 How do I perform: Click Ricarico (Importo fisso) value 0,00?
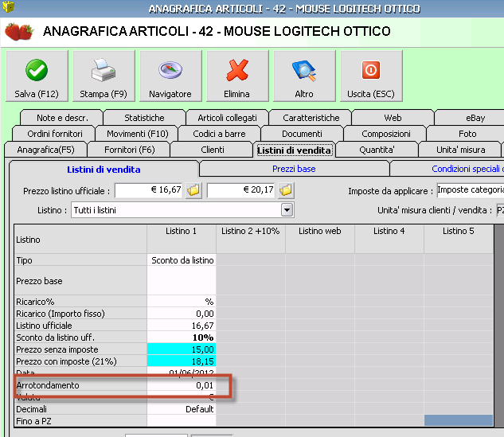(182, 314)
